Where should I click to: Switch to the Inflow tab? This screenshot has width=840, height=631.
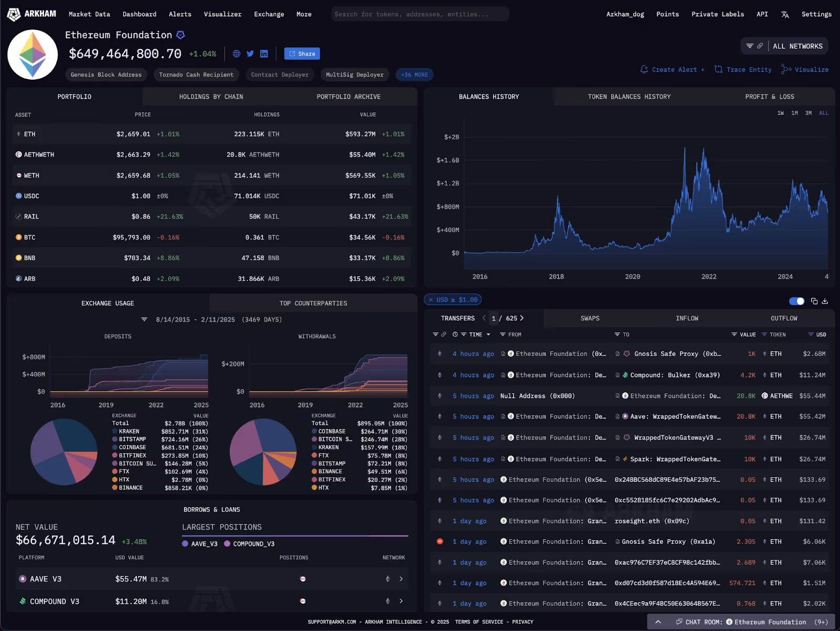(x=687, y=318)
